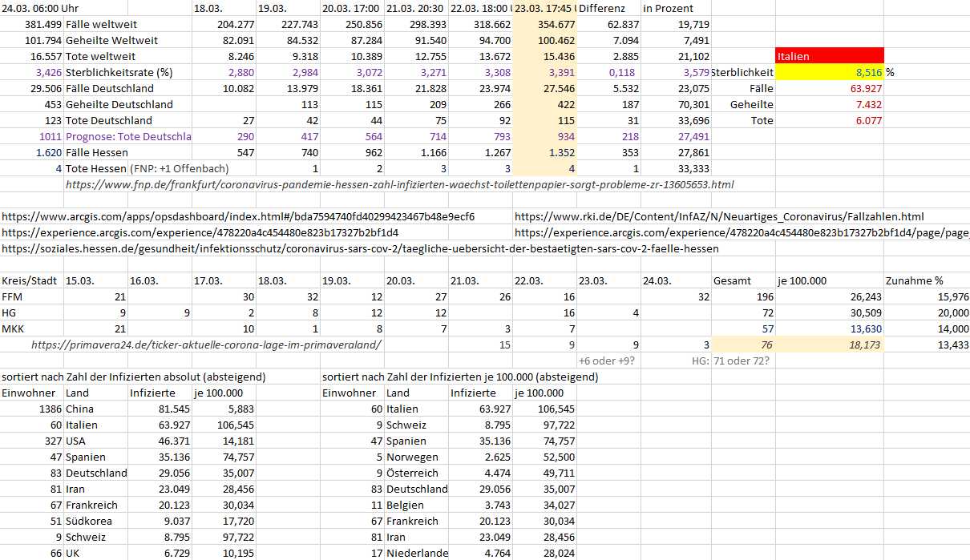The image size is (970, 560).
Task: Select the 'Geheilte Weltweit' row label
Action: click(111, 40)
